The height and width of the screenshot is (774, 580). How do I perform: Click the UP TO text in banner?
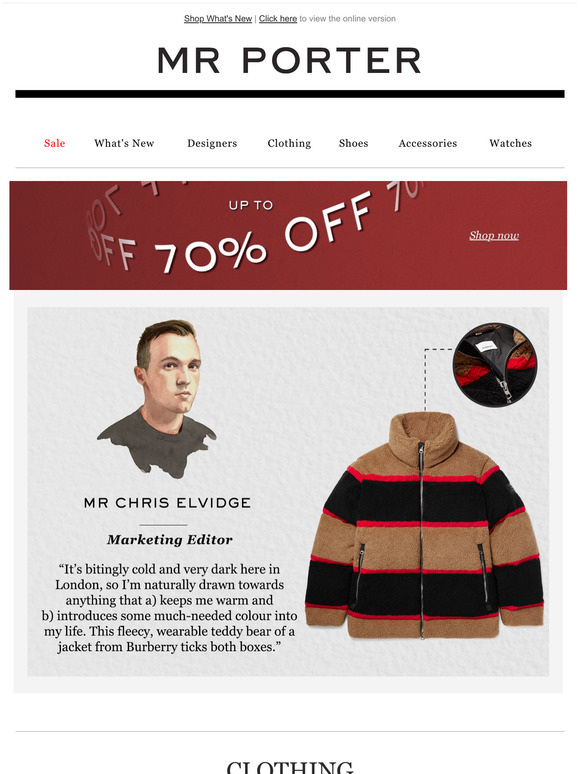pyautogui.click(x=251, y=205)
